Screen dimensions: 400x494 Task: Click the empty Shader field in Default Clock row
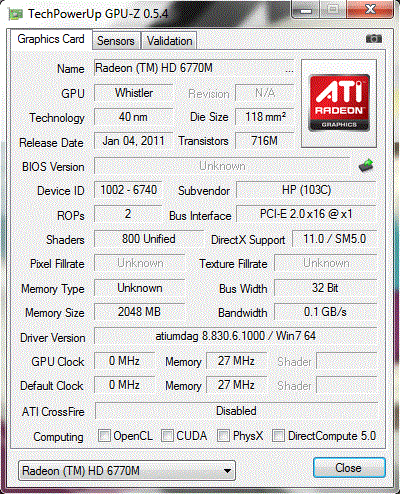[347, 385]
